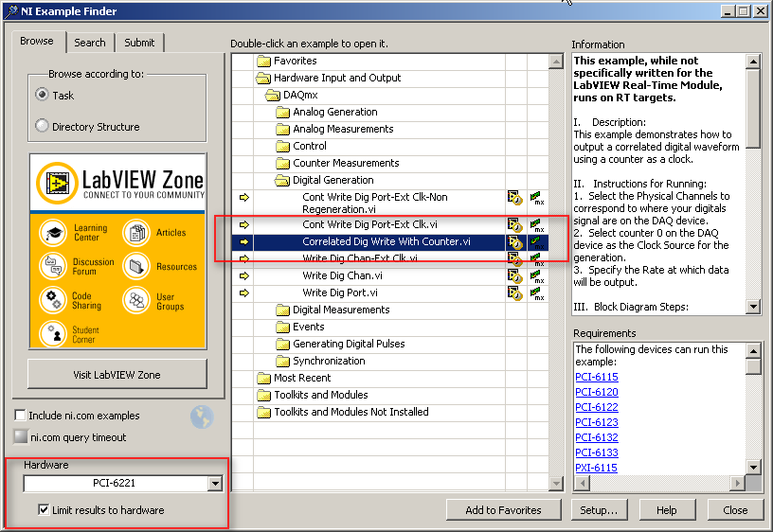The height and width of the screenshot is (532, 773).
Task: Click the ni.com globe icon
Action: coord(202,417)
